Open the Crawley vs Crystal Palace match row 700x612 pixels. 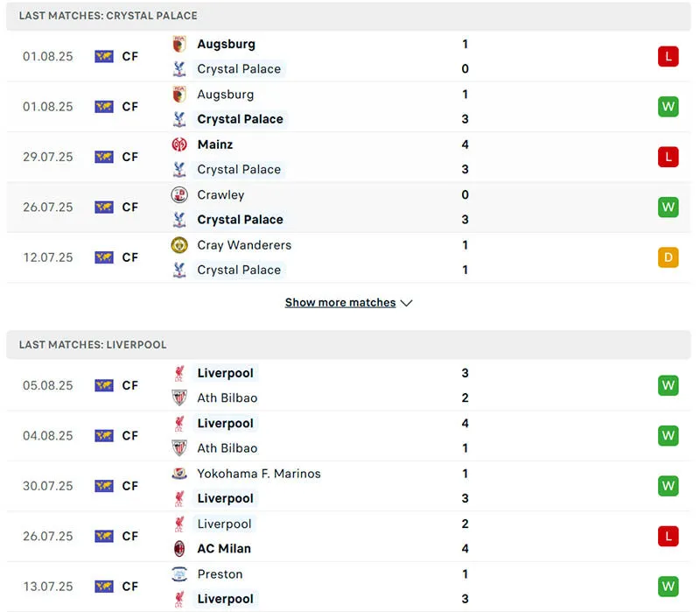[350, 208]
